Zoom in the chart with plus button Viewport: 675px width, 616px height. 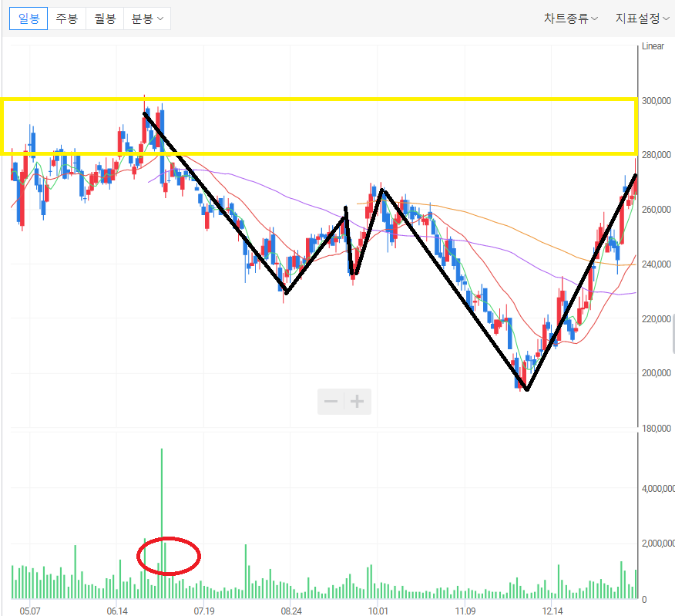(x=358, y=402)
